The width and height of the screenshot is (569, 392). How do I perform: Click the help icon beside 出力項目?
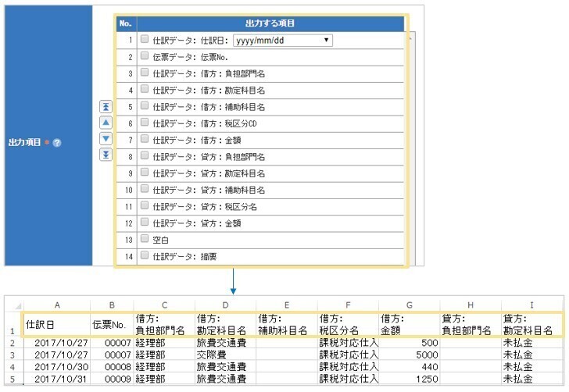pos(58,143)
